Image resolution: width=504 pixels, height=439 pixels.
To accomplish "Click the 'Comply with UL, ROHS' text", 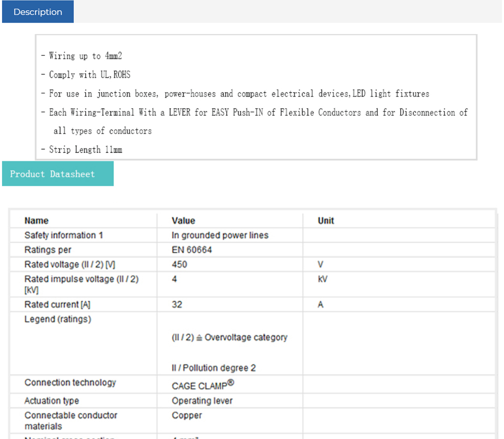I will coord(89,75).
